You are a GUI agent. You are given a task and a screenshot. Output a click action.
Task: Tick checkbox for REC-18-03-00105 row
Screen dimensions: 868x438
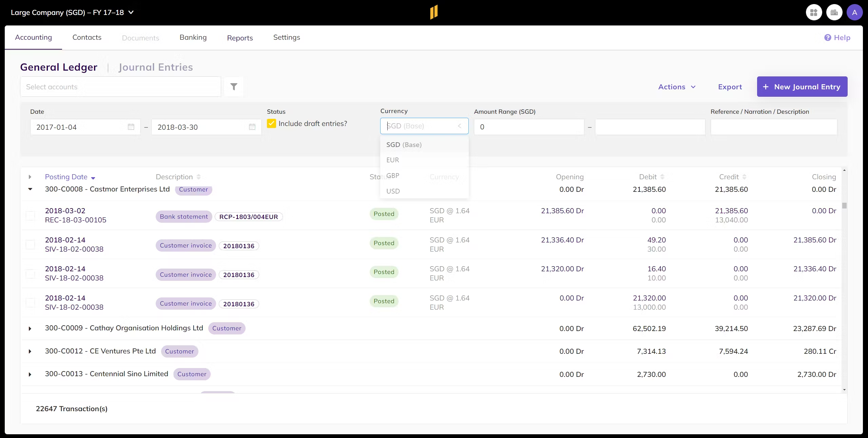point(31,216)
